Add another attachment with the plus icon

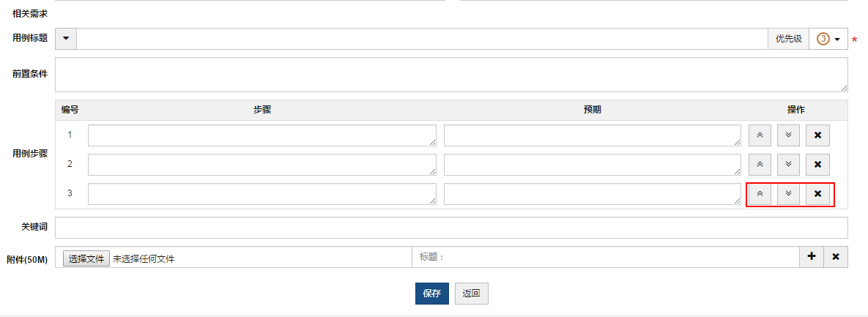click(811, 257)
